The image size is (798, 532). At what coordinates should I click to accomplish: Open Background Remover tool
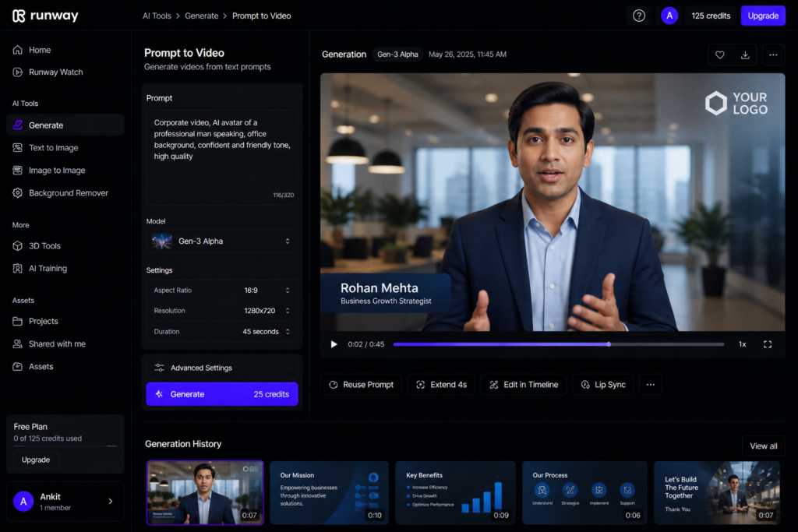[x=65, y=192]
